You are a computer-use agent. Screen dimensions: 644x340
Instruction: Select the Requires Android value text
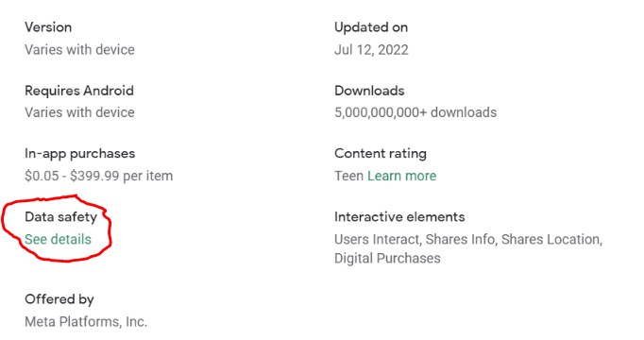point(79,112)
